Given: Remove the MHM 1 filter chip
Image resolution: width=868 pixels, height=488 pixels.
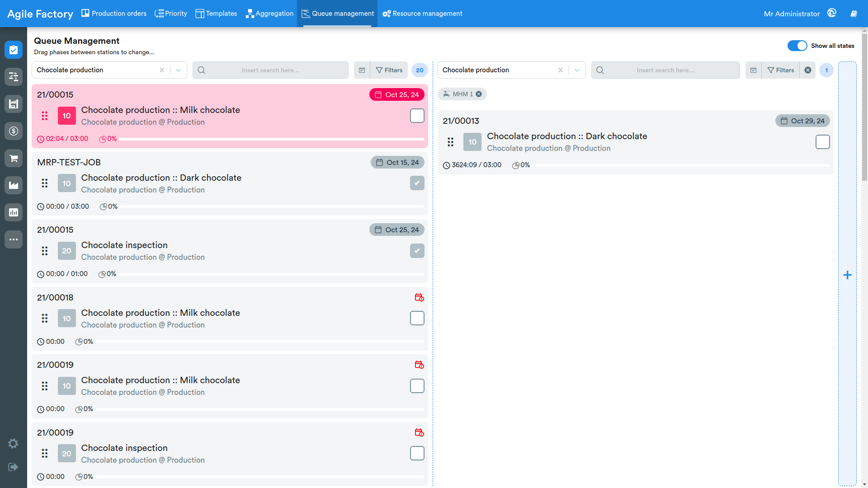Looking at the screenshot, I should click(x=479, y=94).
